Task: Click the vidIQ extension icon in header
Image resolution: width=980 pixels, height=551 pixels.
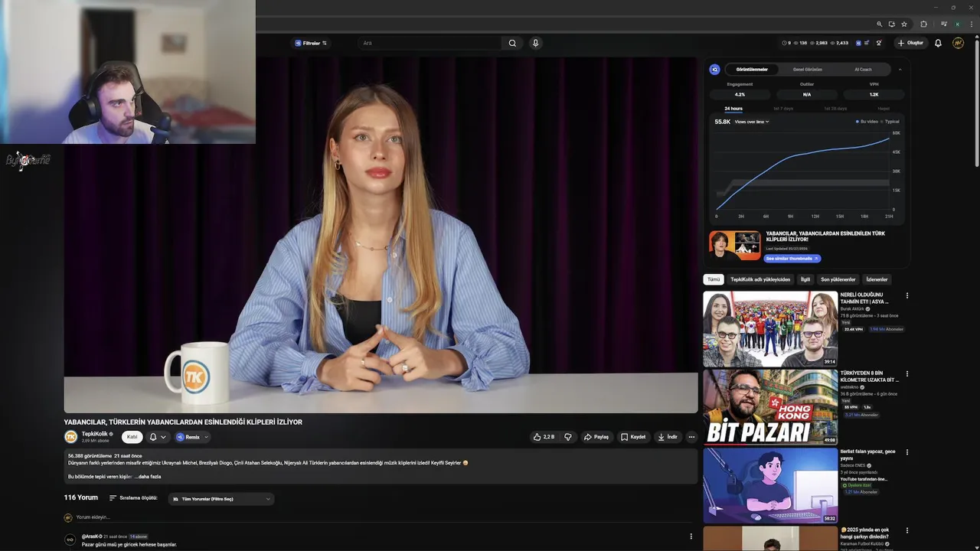Action: coord(858,43)
